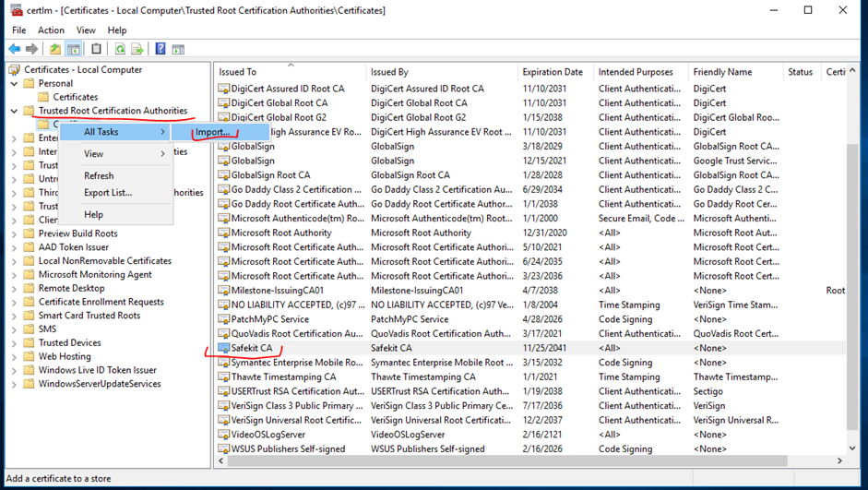Click the PatchMyPC Service certificate icon
Image resolution: width=868 pixels, height=490 pixels.
coord(223,319)
